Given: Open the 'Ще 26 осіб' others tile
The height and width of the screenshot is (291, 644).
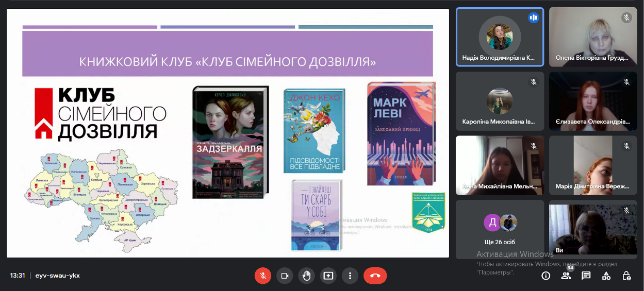Looking at the screenshot, I should point(500,230).
